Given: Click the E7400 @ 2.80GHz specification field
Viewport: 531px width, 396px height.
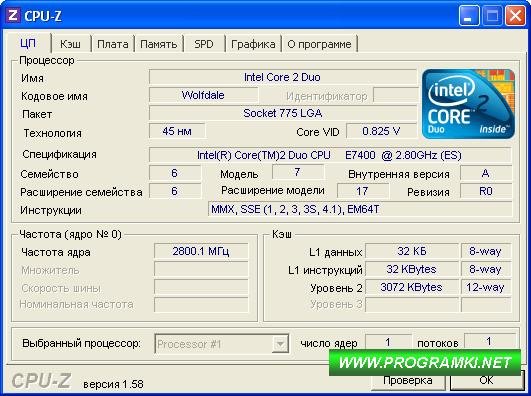Looking at the screenshot, I should (x=330, y=155).
